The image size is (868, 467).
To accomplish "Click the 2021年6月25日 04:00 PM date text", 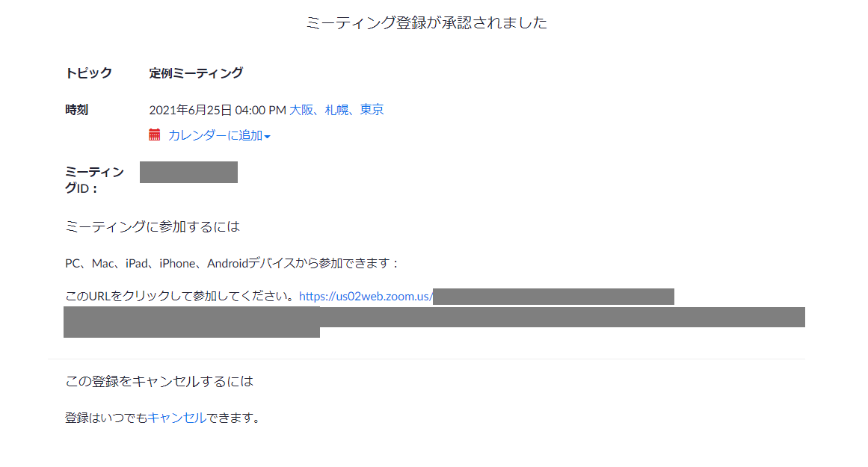I will (218, 110).
